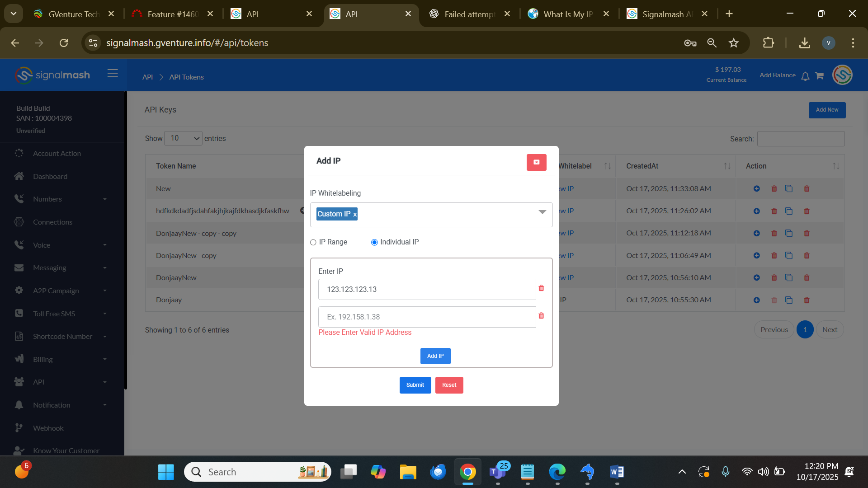868x488 pixels.
Task: Click trash icon beside empty IP field
Action: [541, 316]
